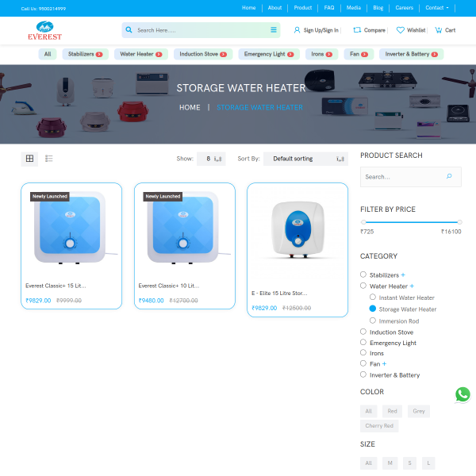Click the Everest logo
Image resolution: width=476 pixels, height=476 pixels.
point(44,31)
